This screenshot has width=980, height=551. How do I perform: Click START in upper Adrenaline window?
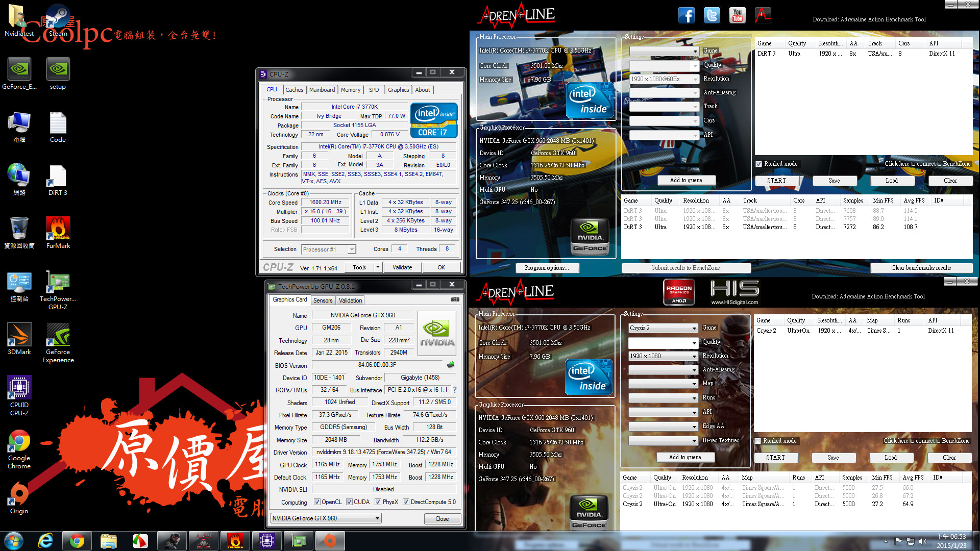776,181
